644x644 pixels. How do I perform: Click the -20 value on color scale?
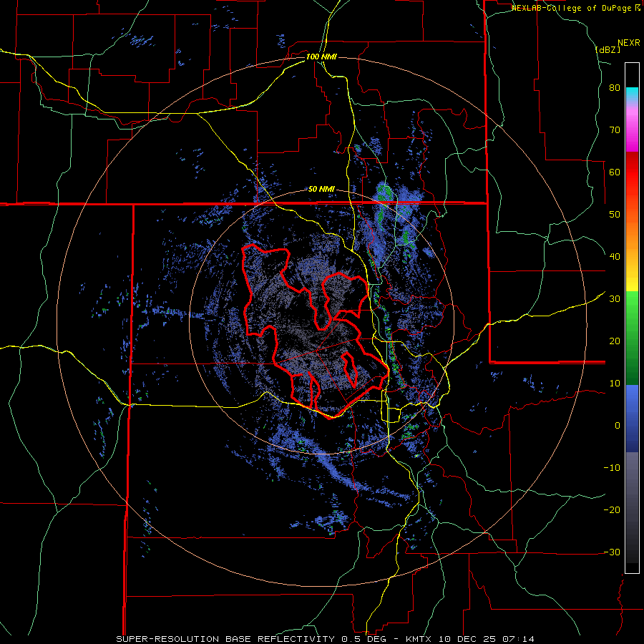pyautogui.click(x=612, y=509)
